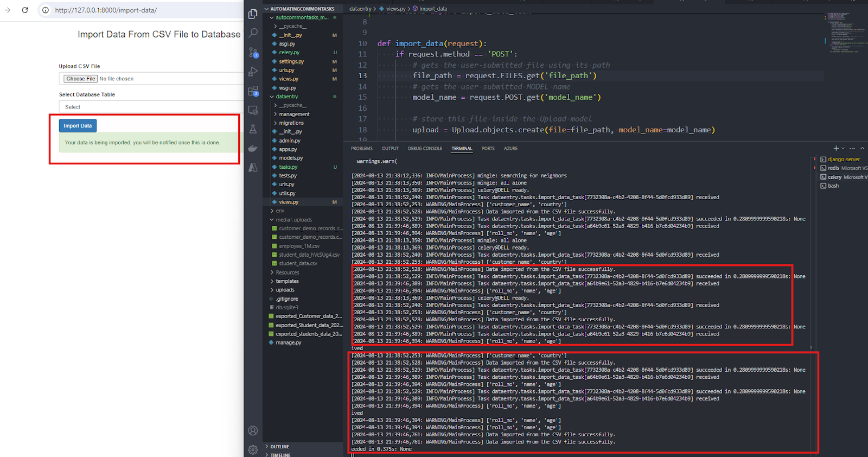The width and height of the screenshot is (868, 457).
Task: Open admin.py in the explorer
Action: [290, 141]
